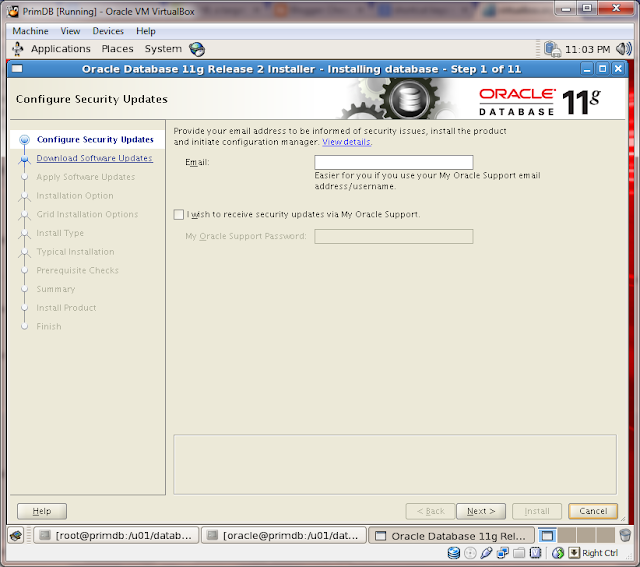
Task: Click the Install Type step
Action: pyautogui.click(x=60, y=233)
